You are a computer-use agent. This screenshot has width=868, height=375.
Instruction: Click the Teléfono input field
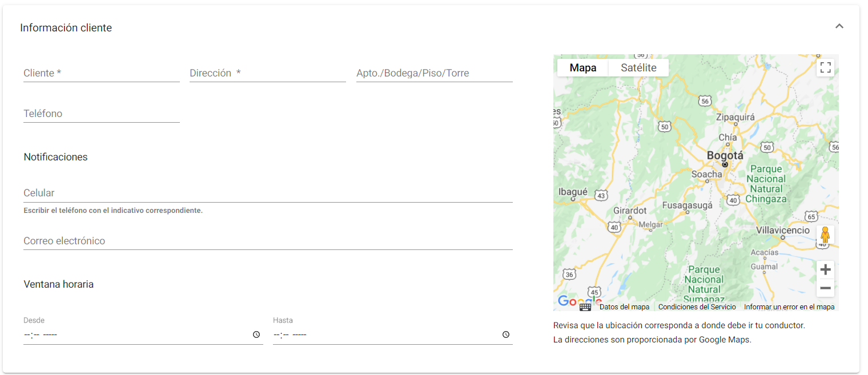point(101,114)
